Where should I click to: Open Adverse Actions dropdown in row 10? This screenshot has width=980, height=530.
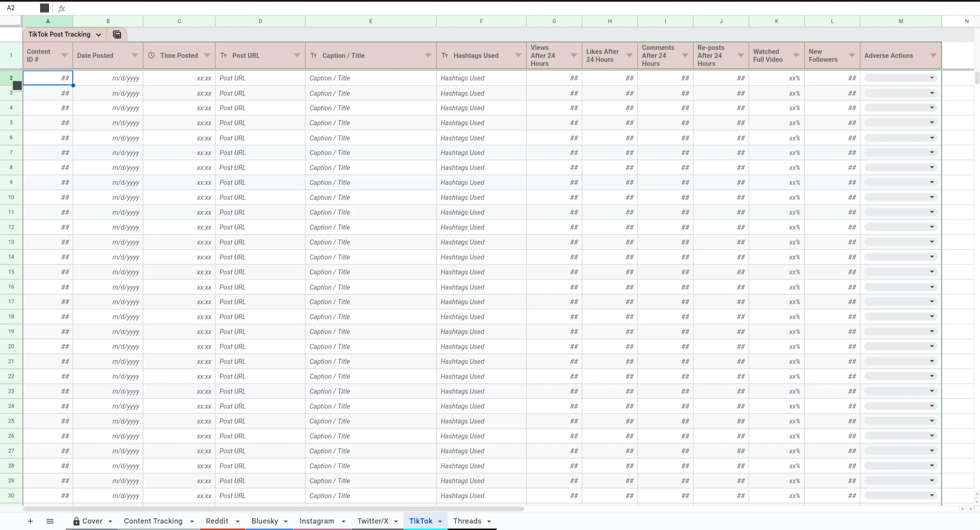tap(932, 197)
